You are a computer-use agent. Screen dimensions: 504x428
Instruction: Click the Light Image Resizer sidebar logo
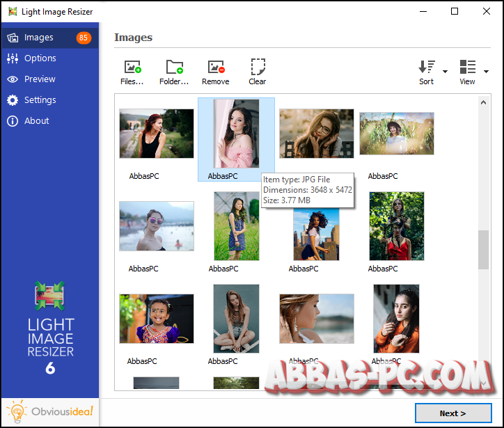coord(49,296)
